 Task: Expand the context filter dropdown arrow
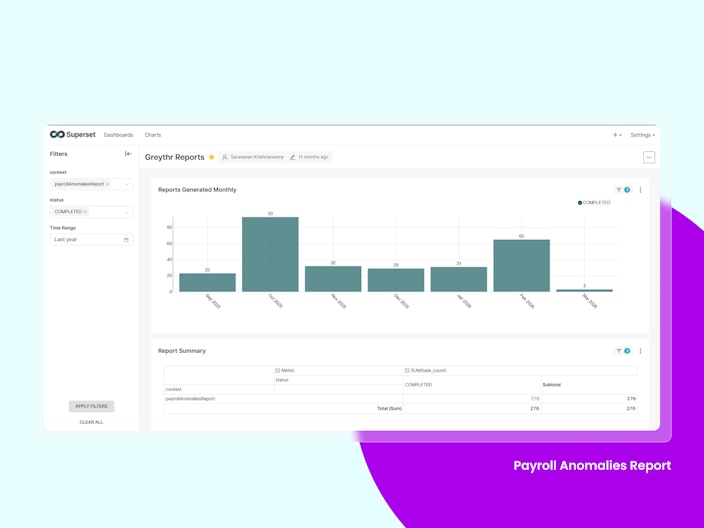pyautogui.click(x=127, y=185)
